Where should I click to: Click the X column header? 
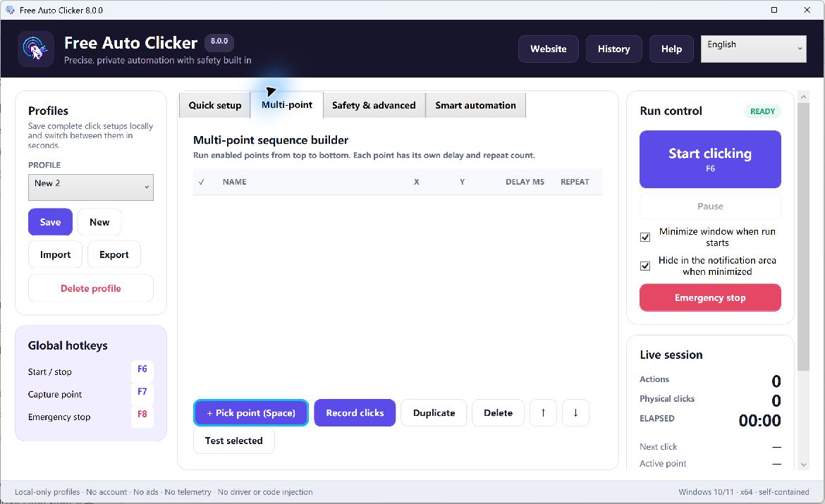[416, 182]
